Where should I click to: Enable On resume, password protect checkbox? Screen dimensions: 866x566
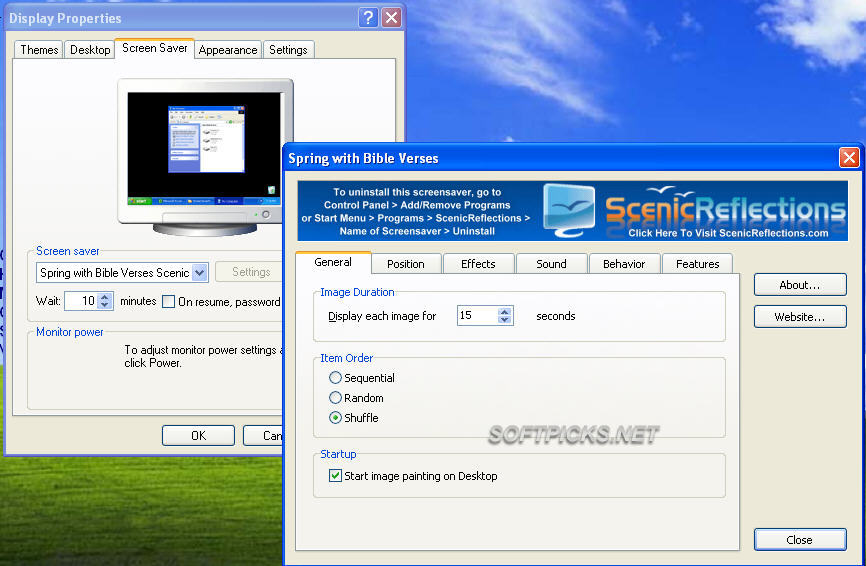point(169,301)
